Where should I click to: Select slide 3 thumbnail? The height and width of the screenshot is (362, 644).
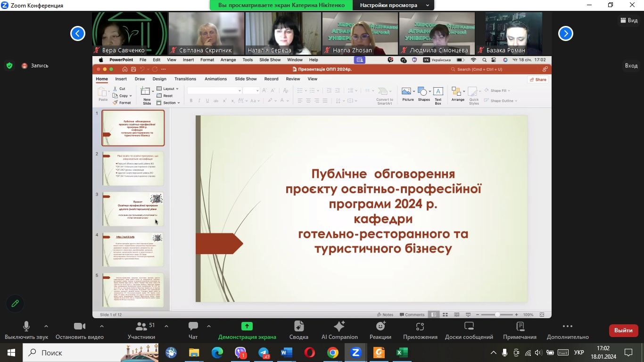[133, 209]
